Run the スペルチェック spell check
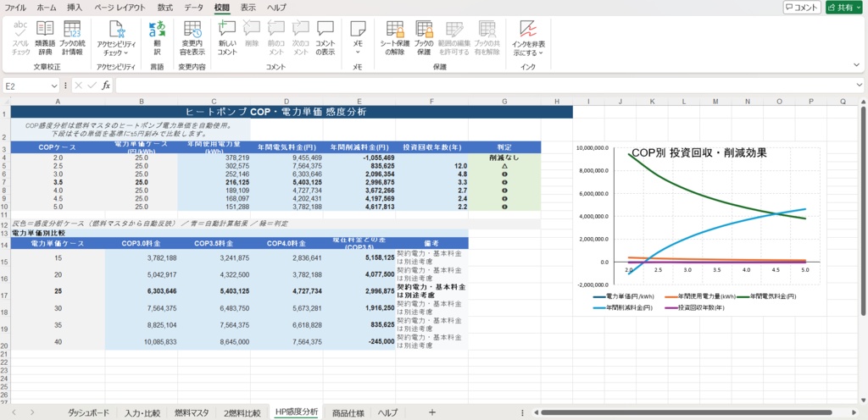The width and height of the screenshot is (868, 420). [20, 38]
